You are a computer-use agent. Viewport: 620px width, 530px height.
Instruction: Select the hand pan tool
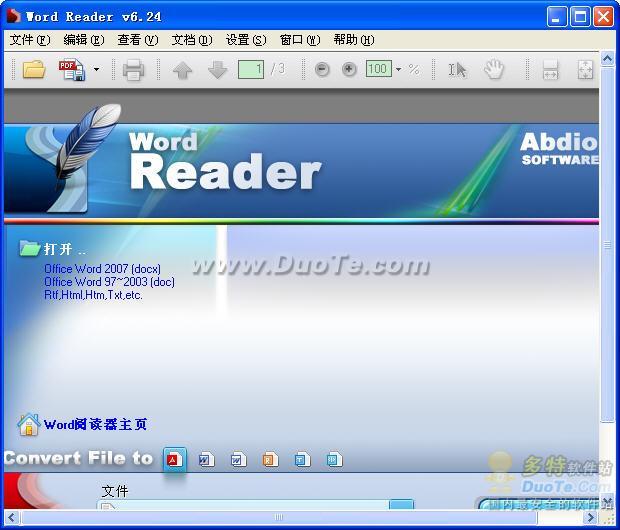coord(494,70)
